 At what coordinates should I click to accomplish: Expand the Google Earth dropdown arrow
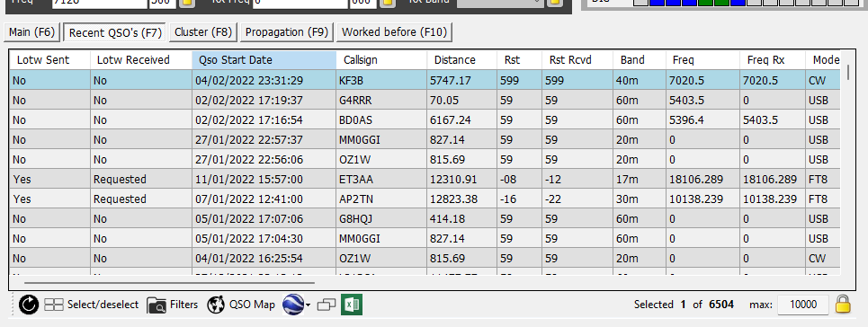tap(308, 305)
